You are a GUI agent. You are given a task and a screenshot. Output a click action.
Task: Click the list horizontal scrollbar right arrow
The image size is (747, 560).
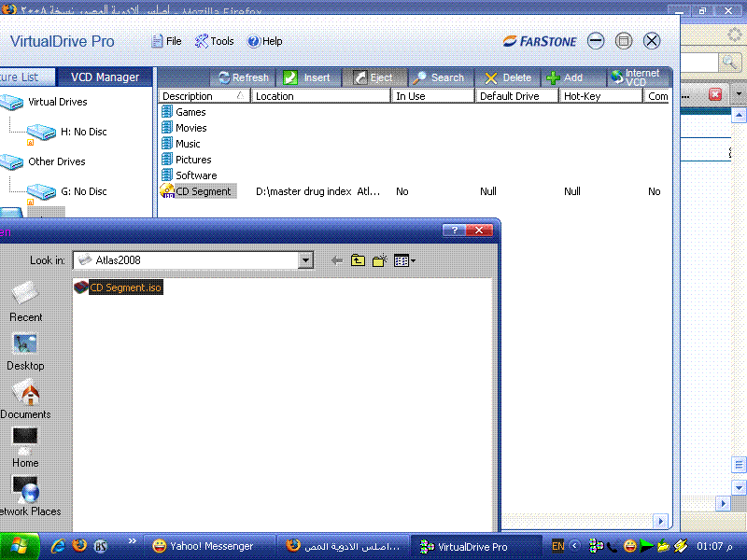click(x=661, y=521)
